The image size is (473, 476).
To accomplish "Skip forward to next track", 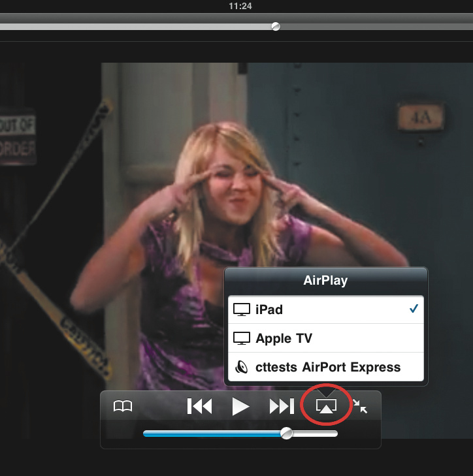I will (x=282, y=406).
